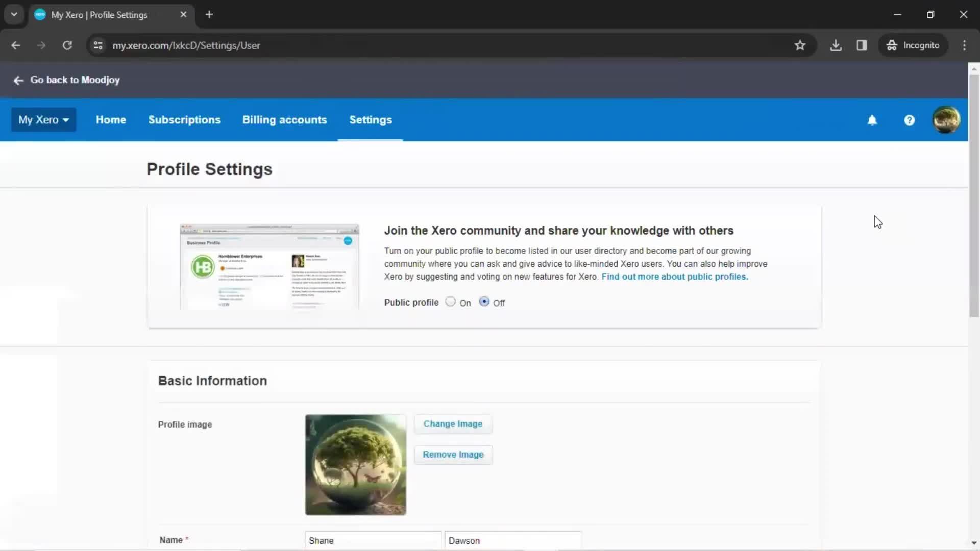Click the public profile preview screenshot
This screenshot has height=551, width=980.
[x=269, y=267]
